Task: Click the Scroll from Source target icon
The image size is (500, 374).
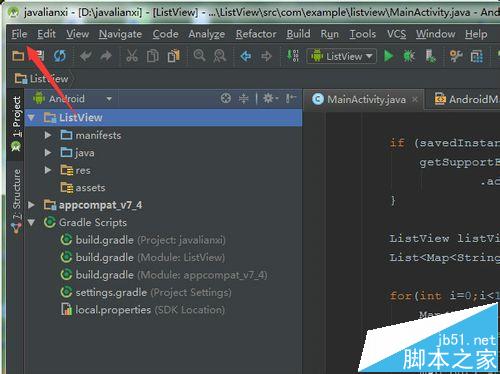Action: tap(226, 98)
